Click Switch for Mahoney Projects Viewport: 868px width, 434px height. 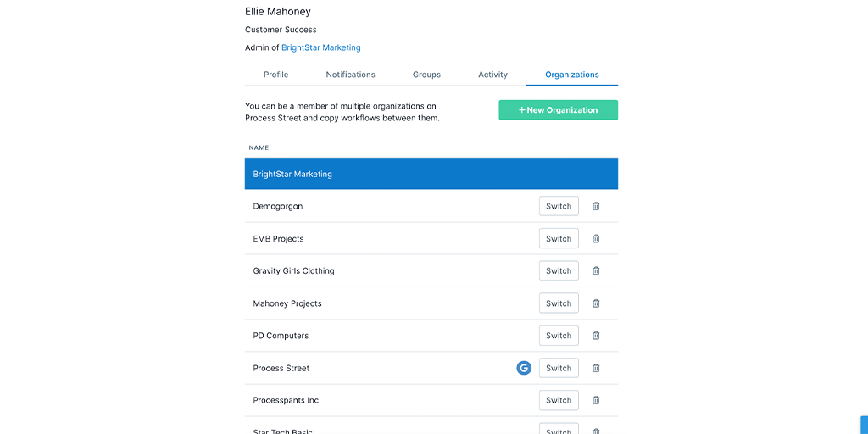point(559,303)
